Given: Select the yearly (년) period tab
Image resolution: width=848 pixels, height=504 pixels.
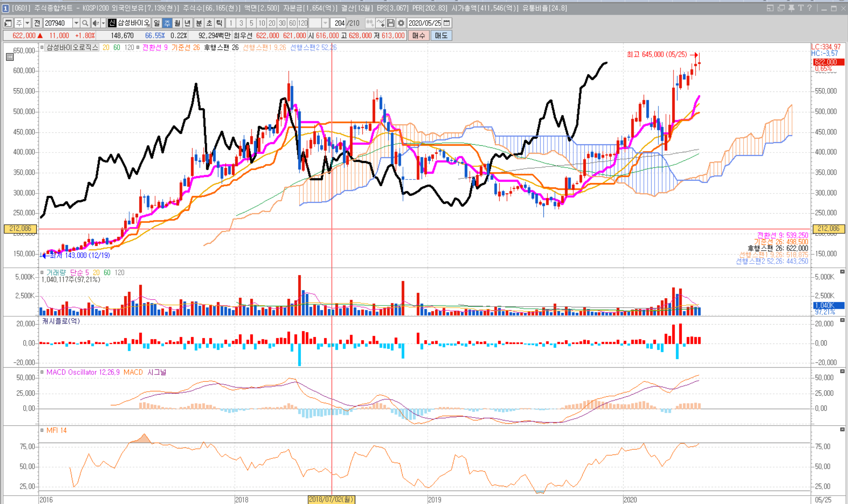Looking at the screenshot, I should coord(187,23).
